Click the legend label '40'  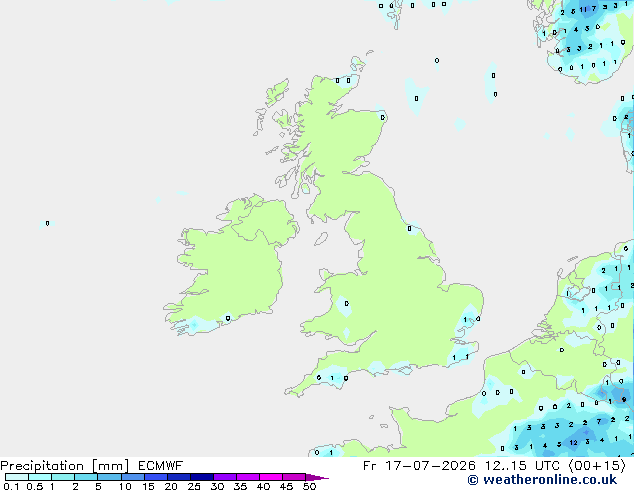(263, 486)
